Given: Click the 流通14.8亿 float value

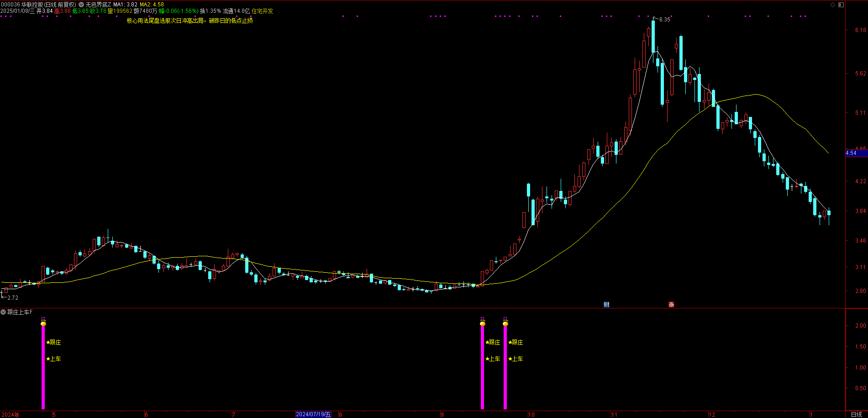Looking at the screenshot, I should pos(236,11).
